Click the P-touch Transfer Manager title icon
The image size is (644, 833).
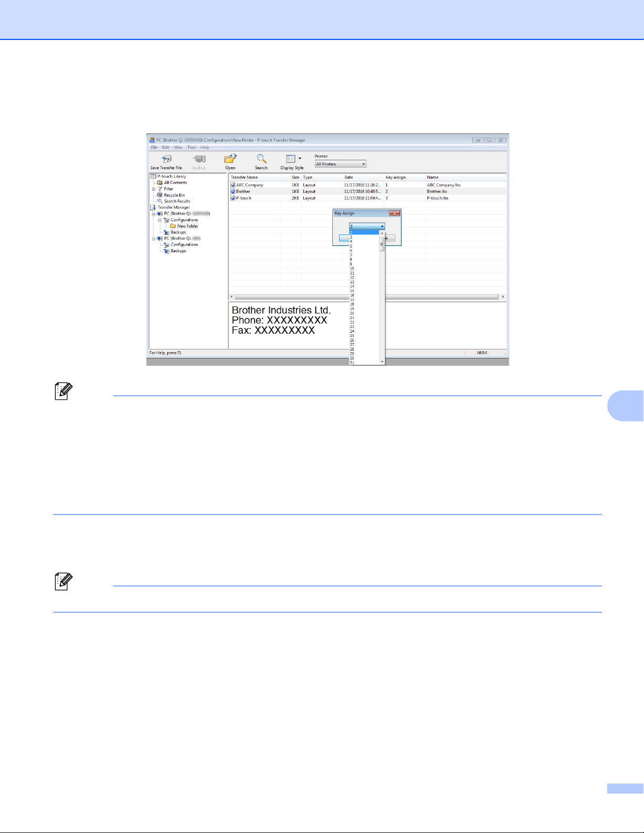(x=152, y=140)
